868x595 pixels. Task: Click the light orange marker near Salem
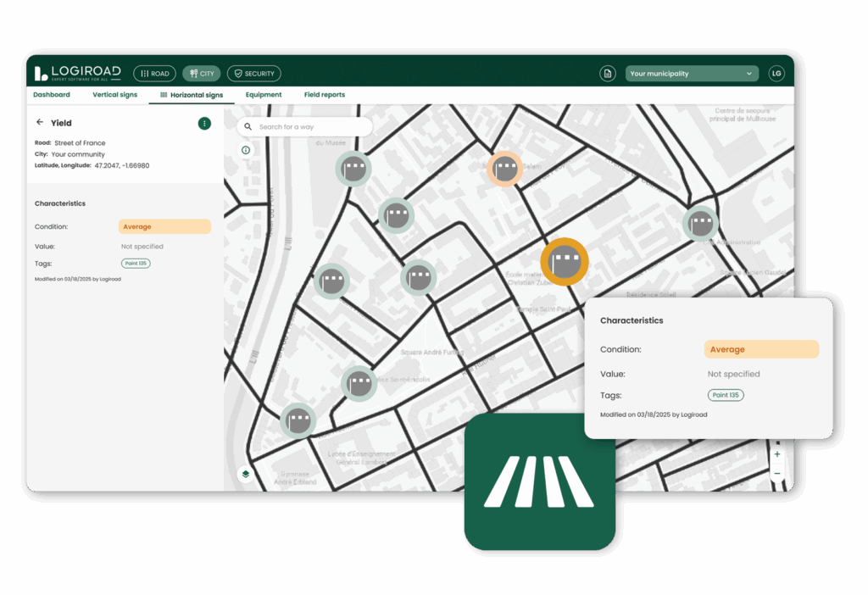[x=505, y=169]
